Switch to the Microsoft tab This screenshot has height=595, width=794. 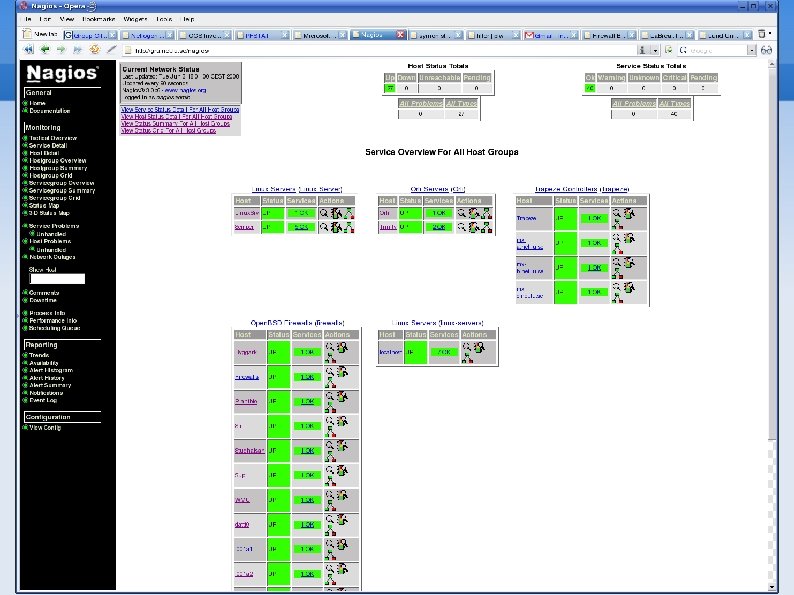pos(319,35)
